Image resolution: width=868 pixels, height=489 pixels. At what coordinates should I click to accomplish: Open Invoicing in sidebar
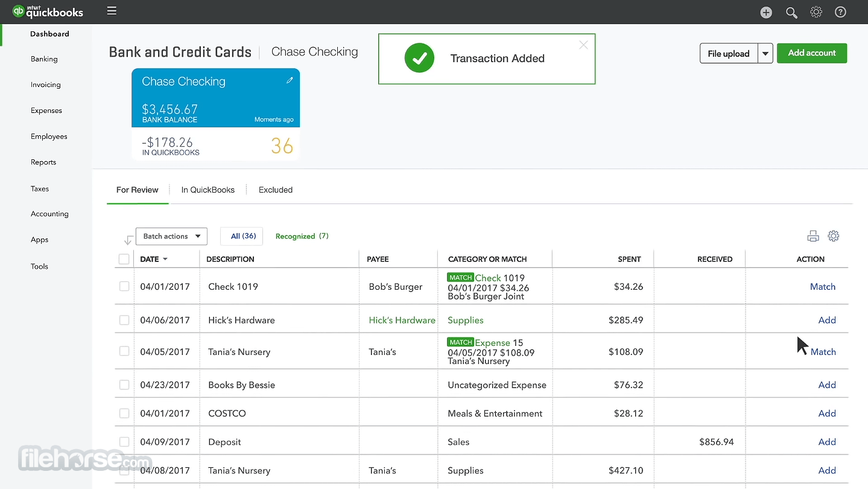click(x=46, y=85)
